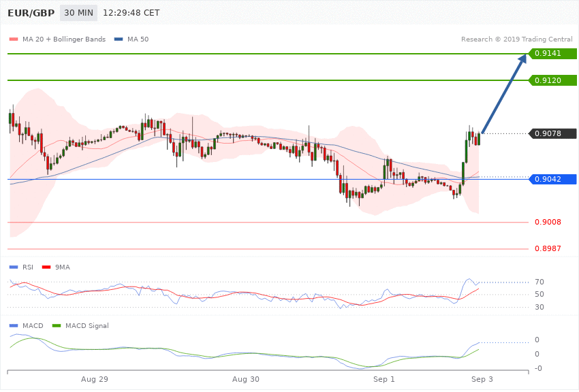
Task: Click the Research © 2019 Trading Central credit
Action: pos(516,39)
